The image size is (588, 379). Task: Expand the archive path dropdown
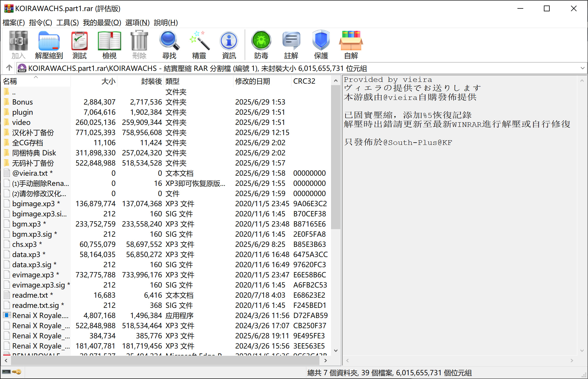tap(582, 68)
